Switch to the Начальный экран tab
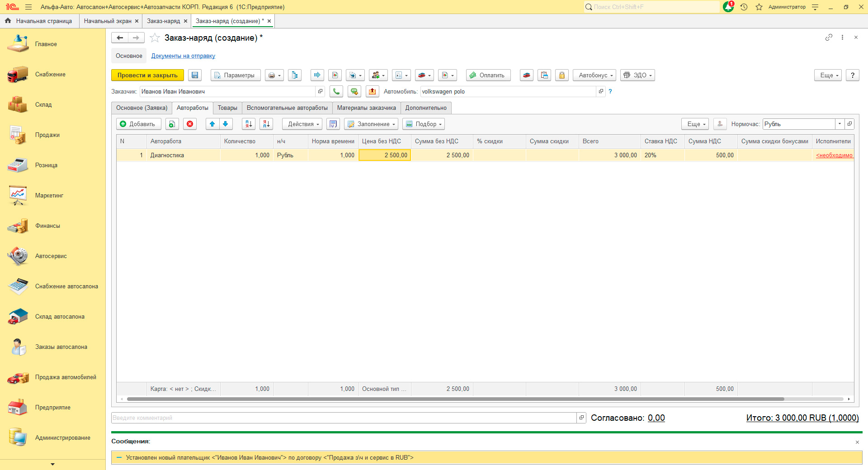The image size is (868, 470). click(x=108, y=21)
